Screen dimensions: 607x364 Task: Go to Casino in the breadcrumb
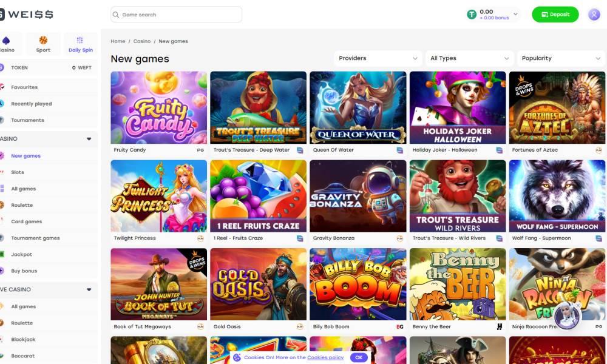coord(141,41)
